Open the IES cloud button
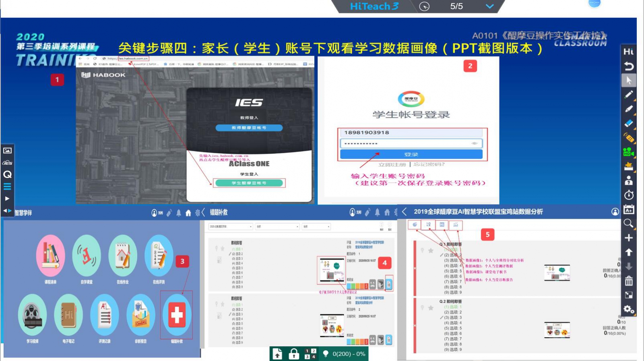Screen dimensions: 644x361 click(7, 163)
